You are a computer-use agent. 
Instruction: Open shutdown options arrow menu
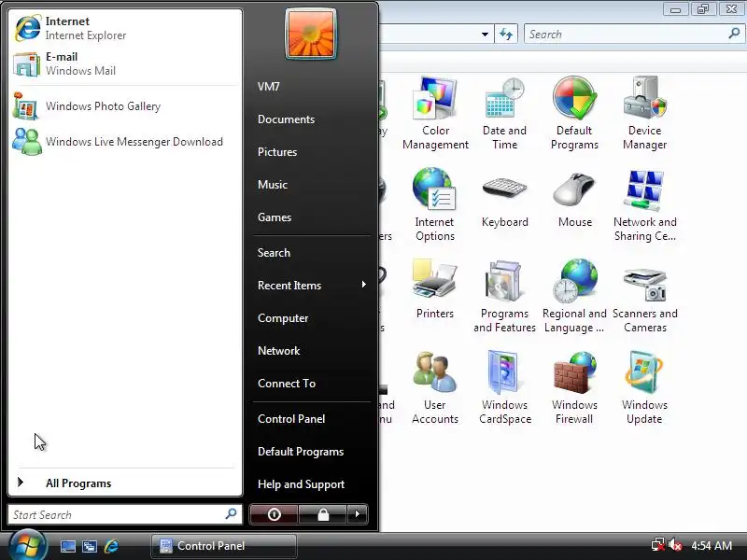tap(358, 514)
